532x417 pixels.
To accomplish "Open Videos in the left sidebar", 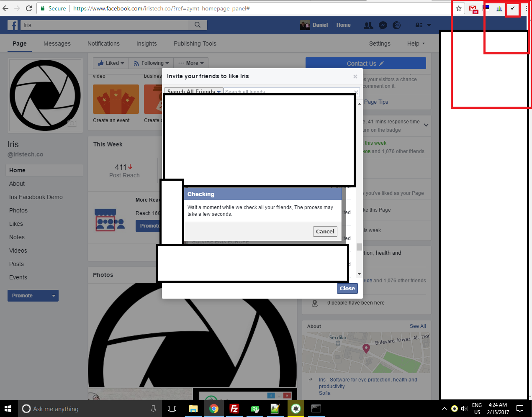I will (18, 251).
